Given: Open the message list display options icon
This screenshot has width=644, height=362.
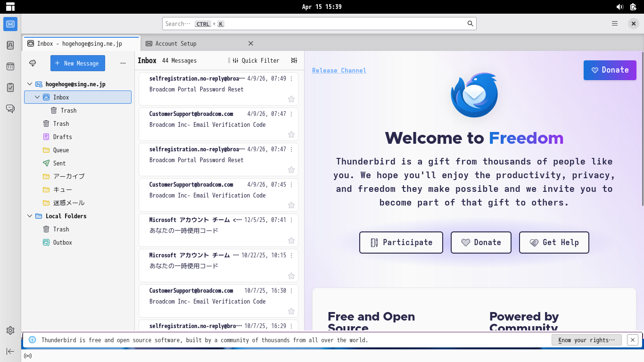Looking at the screenshot, I should [294, 60].
